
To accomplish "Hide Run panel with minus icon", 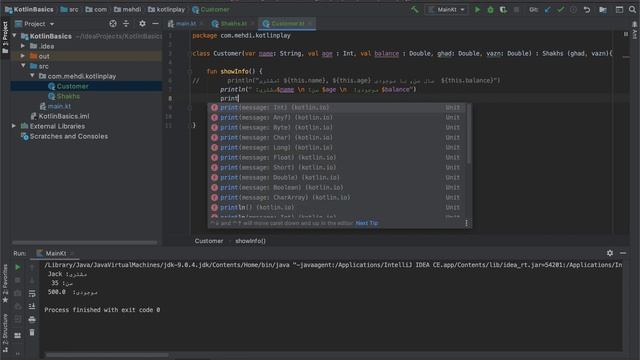I will [x=623, y=253].
